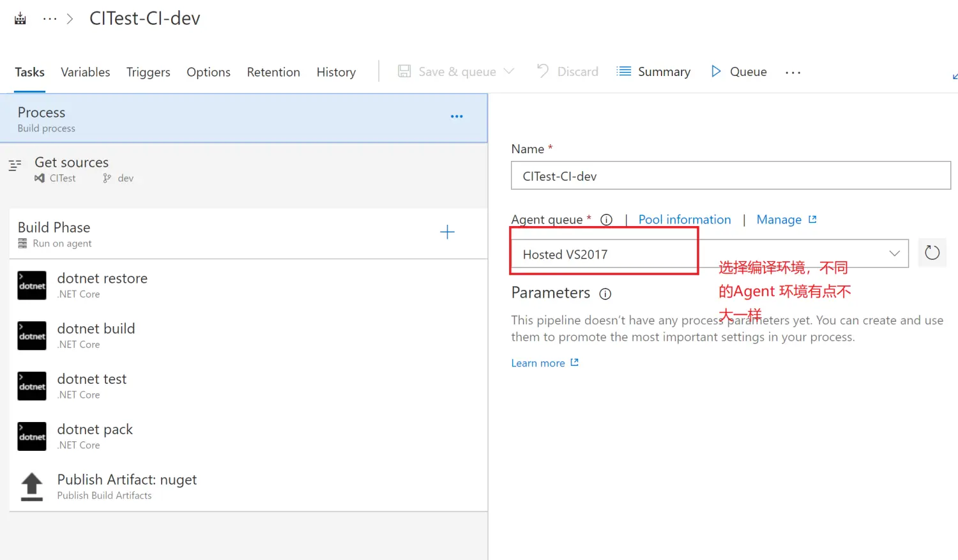Screen dimensions: 958x560
Task: Open the Learn more link
Action: pos(538,363)
